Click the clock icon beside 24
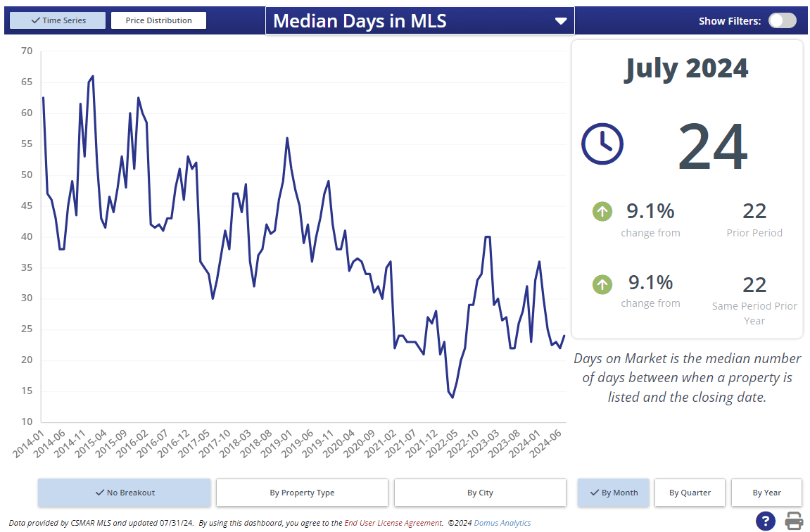Viewport: 810px width, 532px height. point(602,144)
